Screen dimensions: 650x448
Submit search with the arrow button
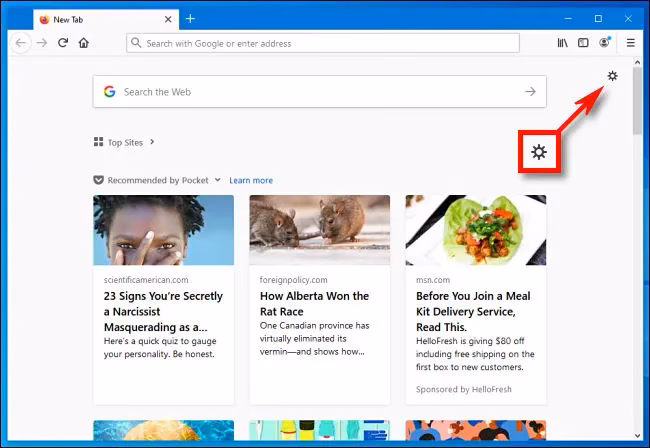point(530,92)
